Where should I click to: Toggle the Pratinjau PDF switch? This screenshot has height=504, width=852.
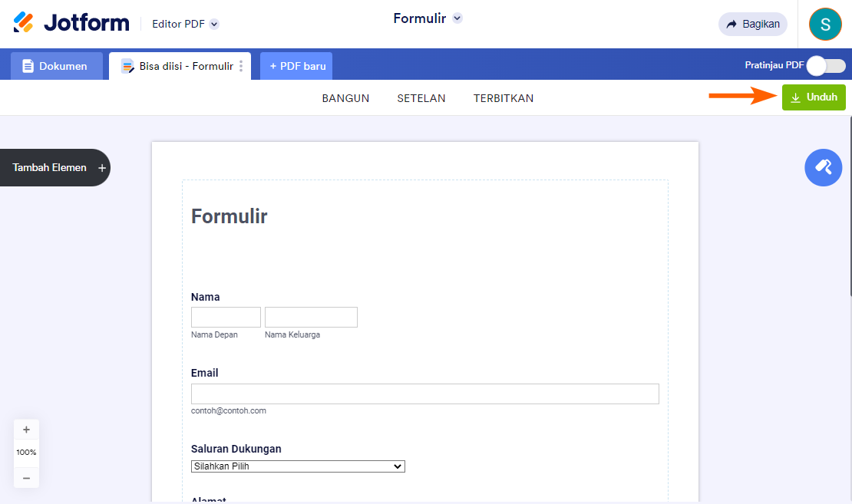pos(825,66)
